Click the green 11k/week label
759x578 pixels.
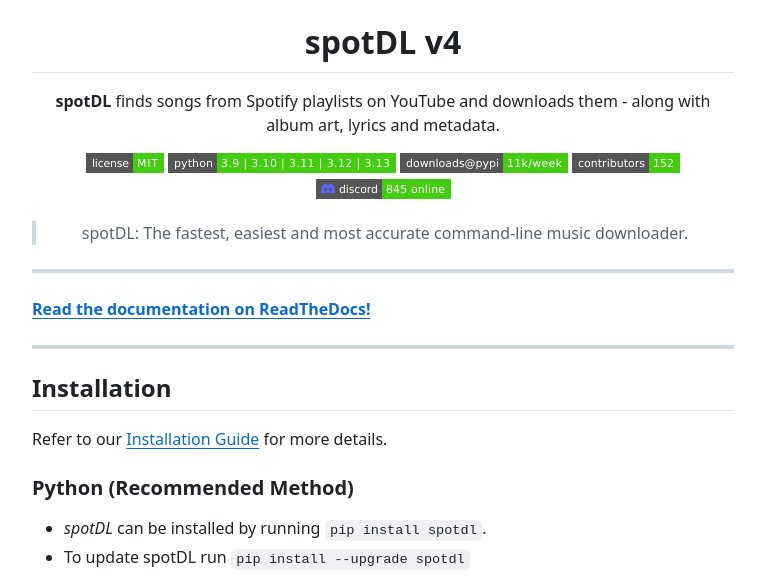pos(535,163)
